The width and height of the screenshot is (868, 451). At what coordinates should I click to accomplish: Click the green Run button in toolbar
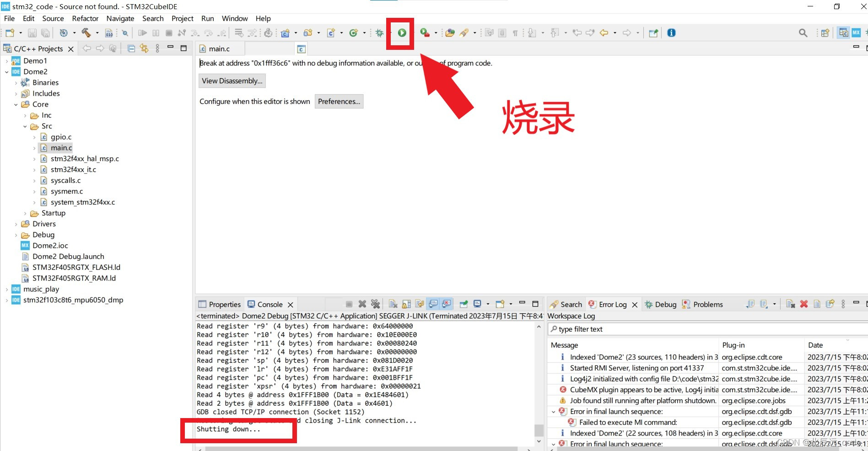point(402,33)
